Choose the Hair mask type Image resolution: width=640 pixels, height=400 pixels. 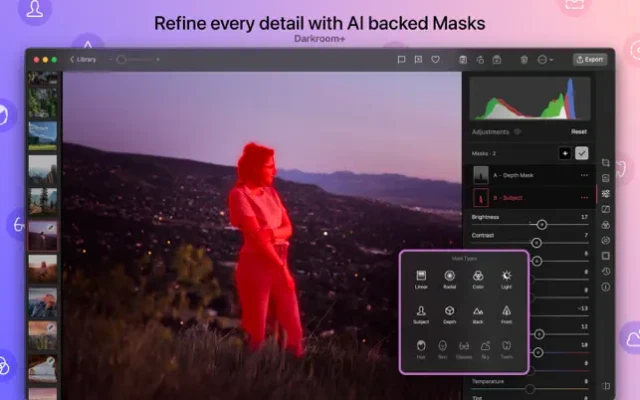pyautogui.click(x=421, y=349)
